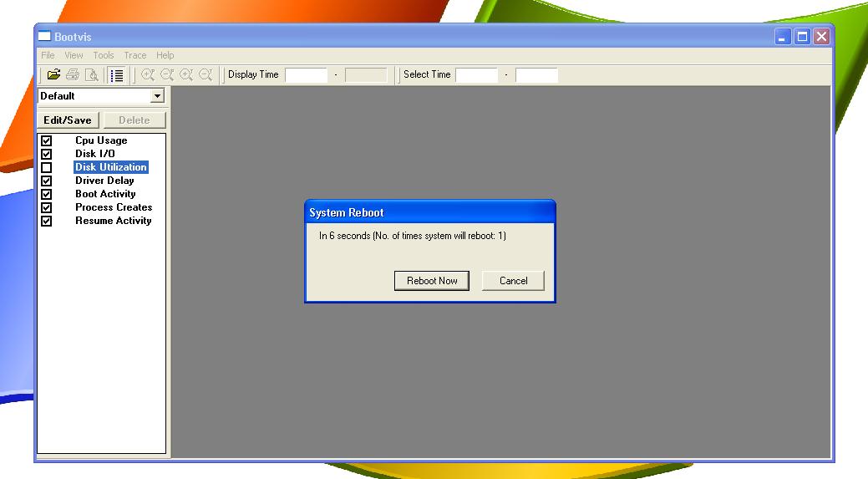Open the Tools menu
Image resolution: width=868 pixels, height=479 pixels.
[104, 55]
